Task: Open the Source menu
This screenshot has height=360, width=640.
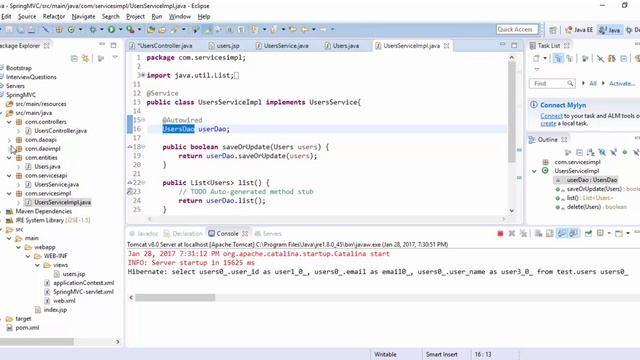Action: tap(27, 16)
